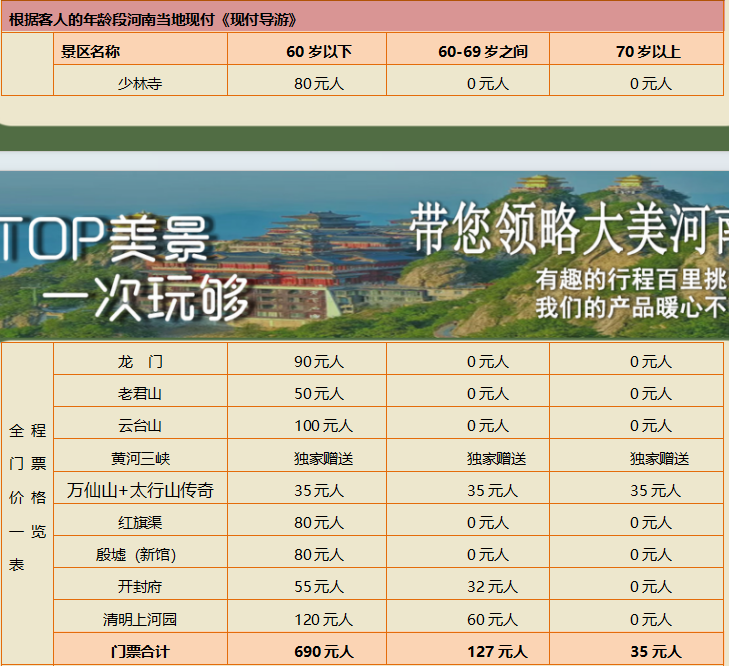Click the 127元人 total
Viewport: 729px width, 666px height.
click(x=497, y=651)
